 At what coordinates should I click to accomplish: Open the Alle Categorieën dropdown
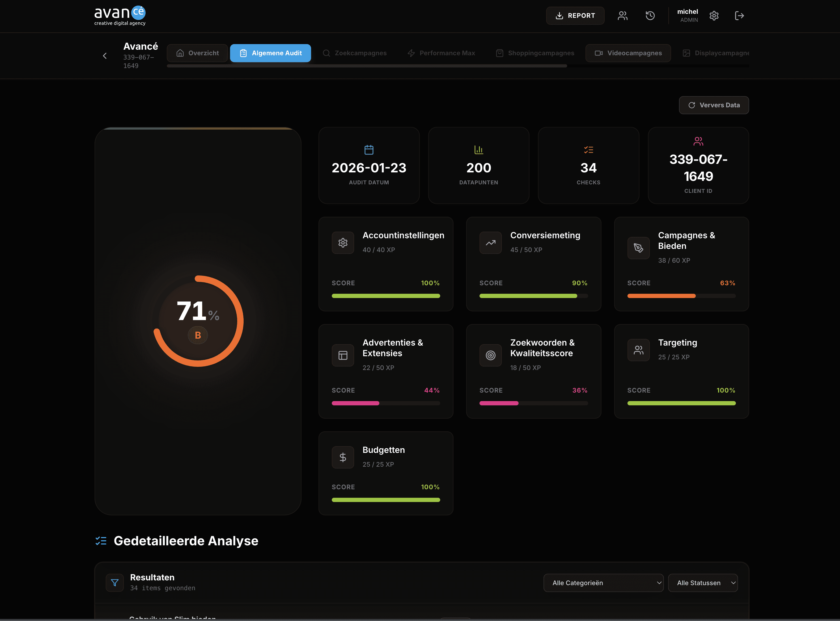tap(603, 583)
